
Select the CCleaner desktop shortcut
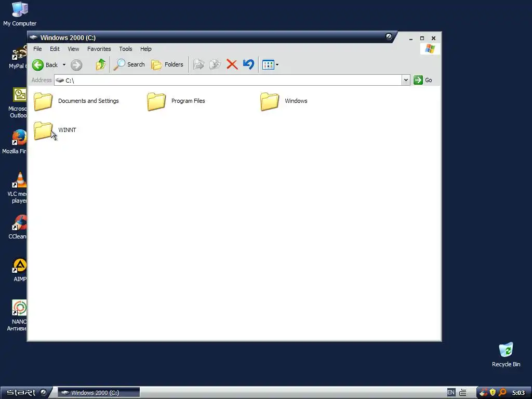(x=18, y=227)
